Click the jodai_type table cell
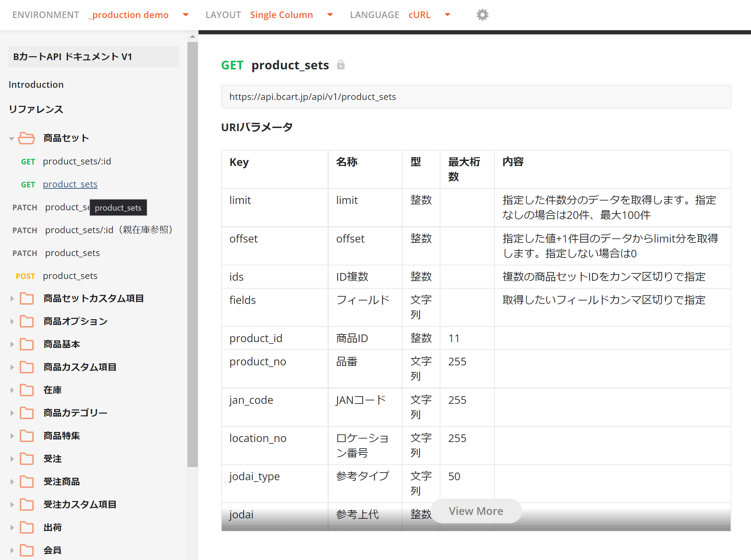The width and height of the screenshot is (751, 560). (x=275, y=484)
